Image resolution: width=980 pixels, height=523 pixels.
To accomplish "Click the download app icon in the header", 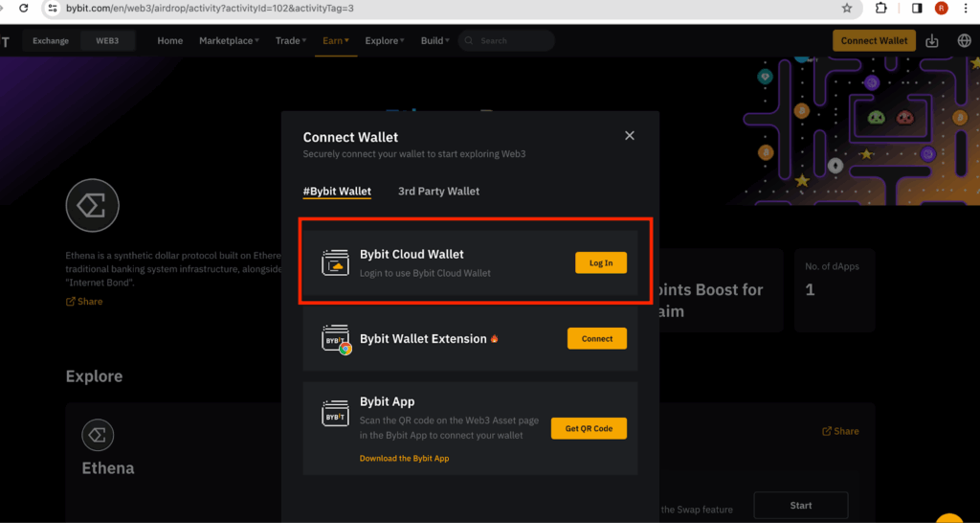I will pos(932,40).
